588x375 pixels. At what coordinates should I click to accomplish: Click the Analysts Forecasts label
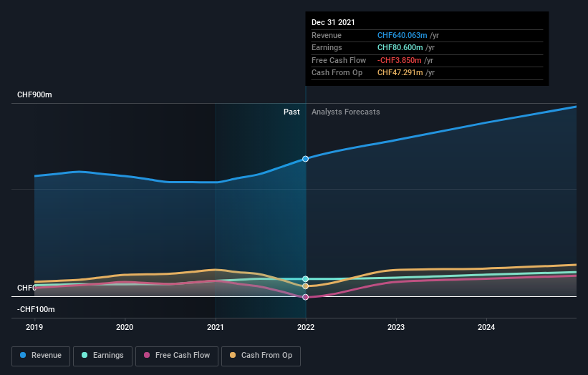tap(346, 112)
